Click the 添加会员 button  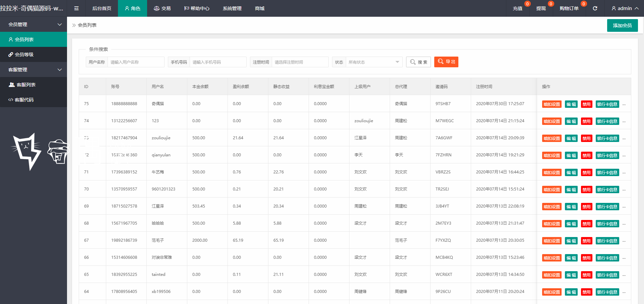[x=622, y=25]
